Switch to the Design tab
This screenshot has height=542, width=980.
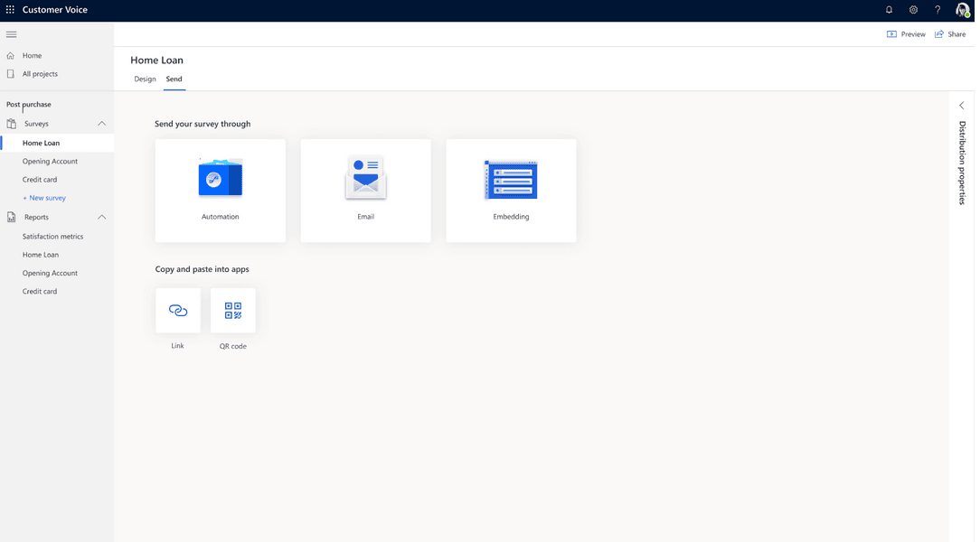tap(145, 79)
